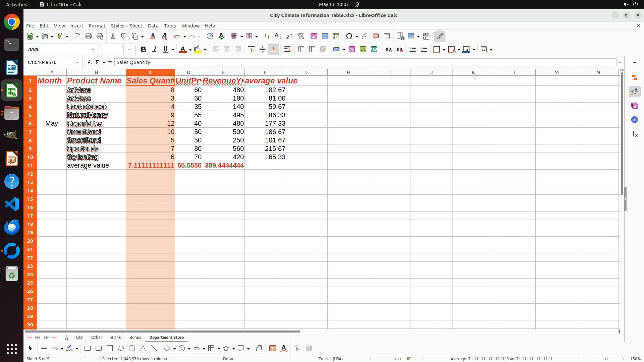Click the Clone Formatting paintbrush icon

[152, 36]
